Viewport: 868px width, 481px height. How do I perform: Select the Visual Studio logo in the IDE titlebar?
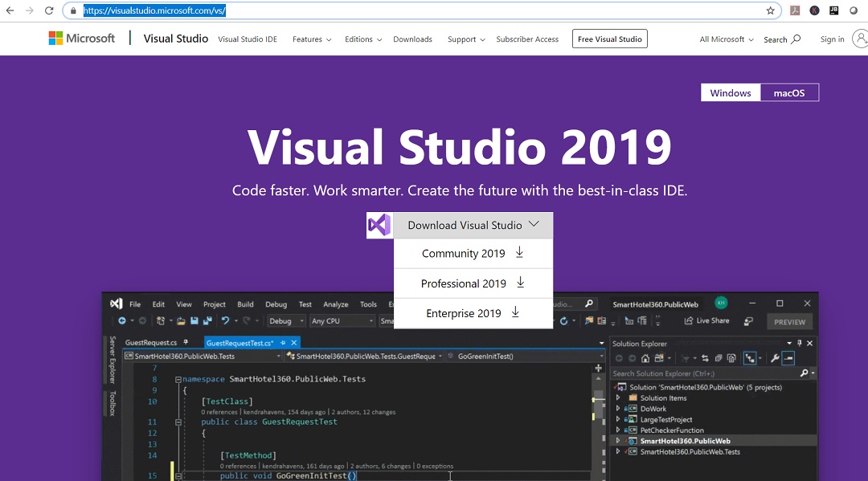pyautogui.click(x=117, y=304)
